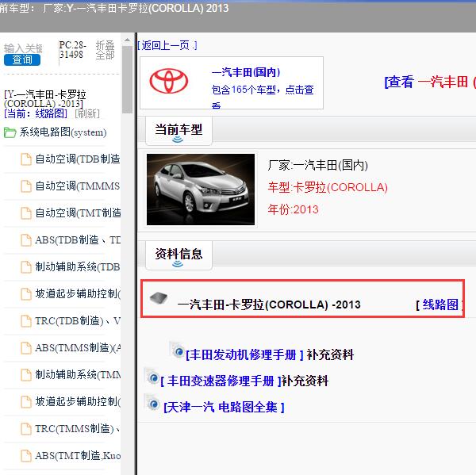Open 丰田变速器修理手册 link
The image size is (476, 475).
221,381
